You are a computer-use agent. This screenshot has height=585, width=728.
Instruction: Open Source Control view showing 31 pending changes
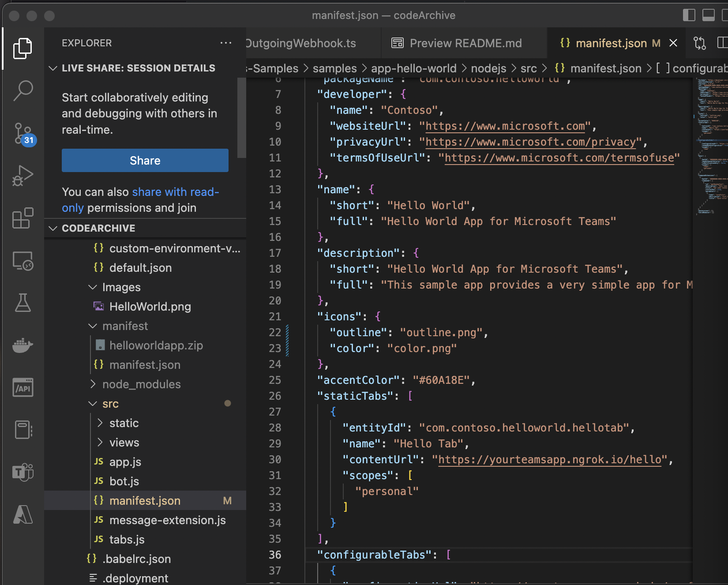click(23, 133)
